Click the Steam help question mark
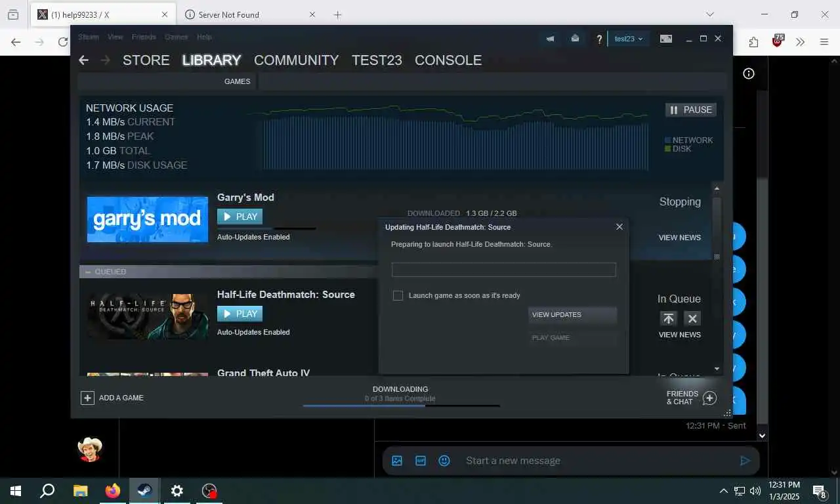 599,39
